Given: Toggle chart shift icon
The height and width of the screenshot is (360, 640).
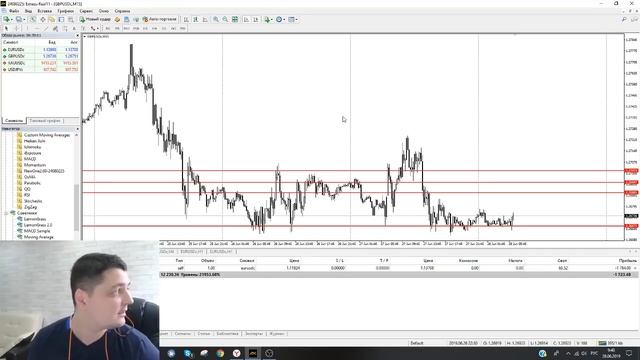Looking at the screenshot, I should click(256, 19).
